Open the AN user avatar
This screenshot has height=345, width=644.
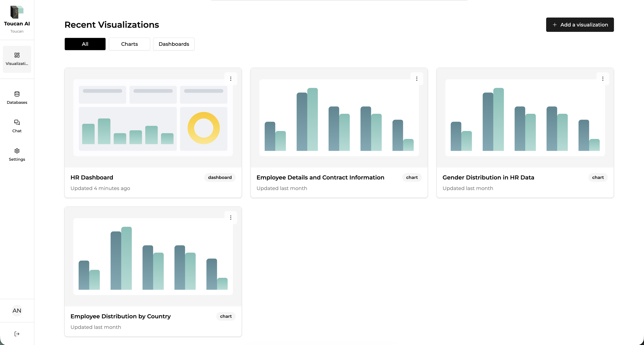(17, 310)
